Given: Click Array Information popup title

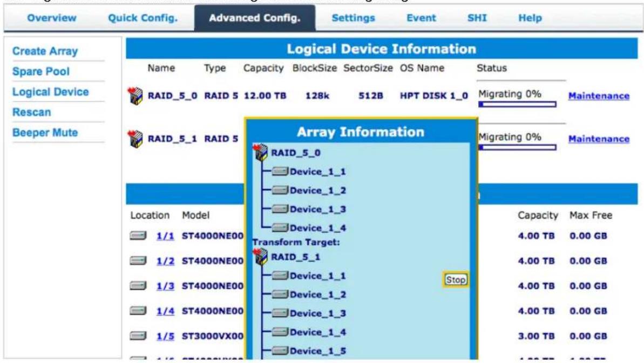Looking at the screenshot, I should 360,132.
